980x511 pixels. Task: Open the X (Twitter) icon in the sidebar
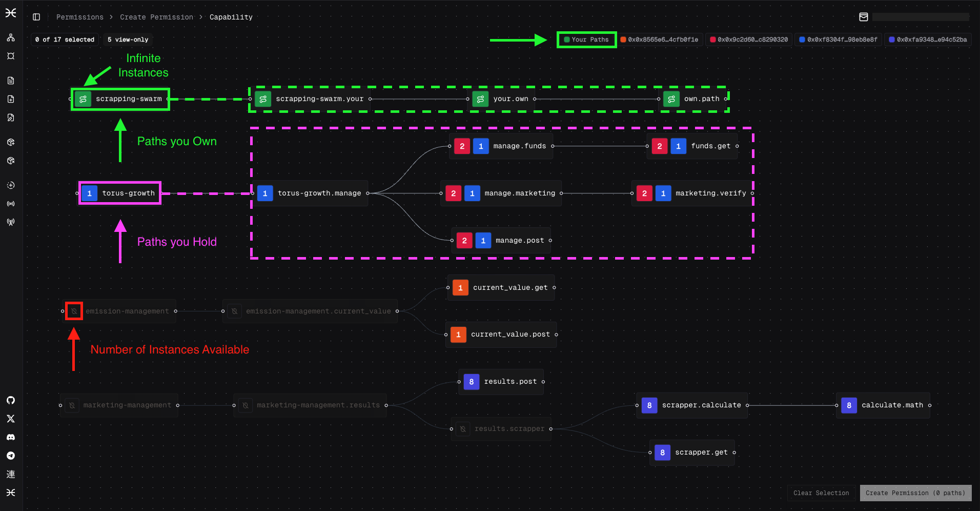pos(10,419)
